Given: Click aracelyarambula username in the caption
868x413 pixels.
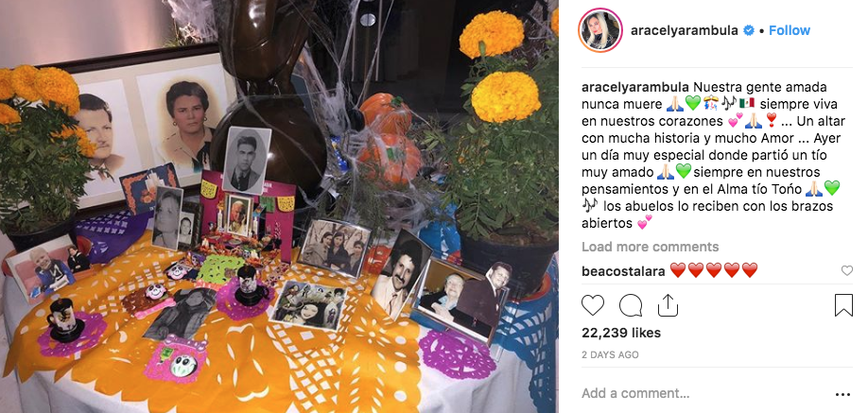Looking at the screenshot, I should click(635, 88).
